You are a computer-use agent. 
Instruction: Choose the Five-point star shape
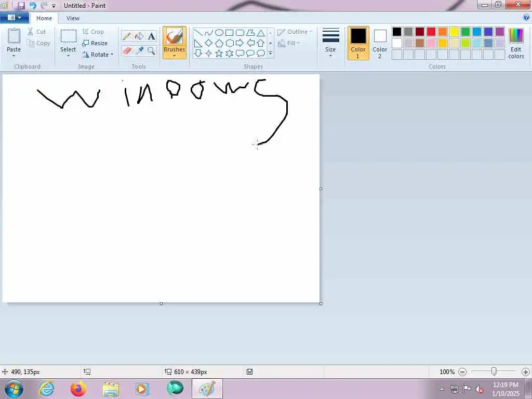tap(219, 54)
